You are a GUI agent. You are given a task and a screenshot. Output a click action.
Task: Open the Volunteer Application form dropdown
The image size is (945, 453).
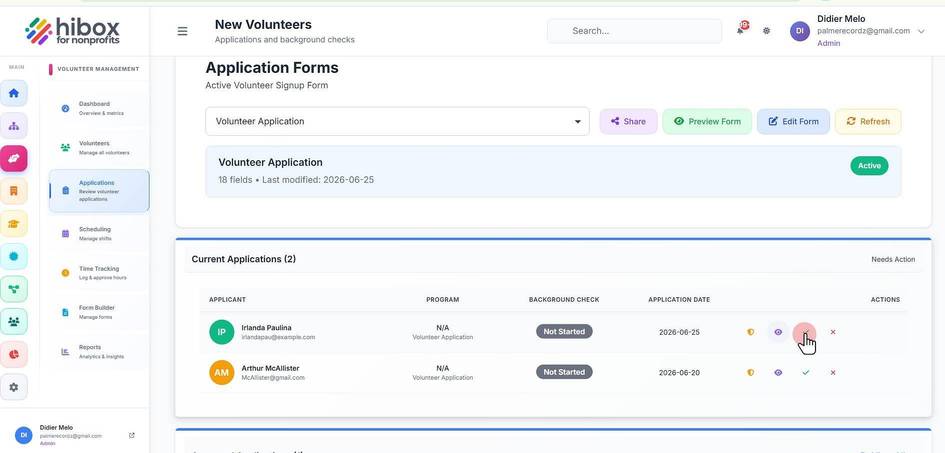pos(397,121)
